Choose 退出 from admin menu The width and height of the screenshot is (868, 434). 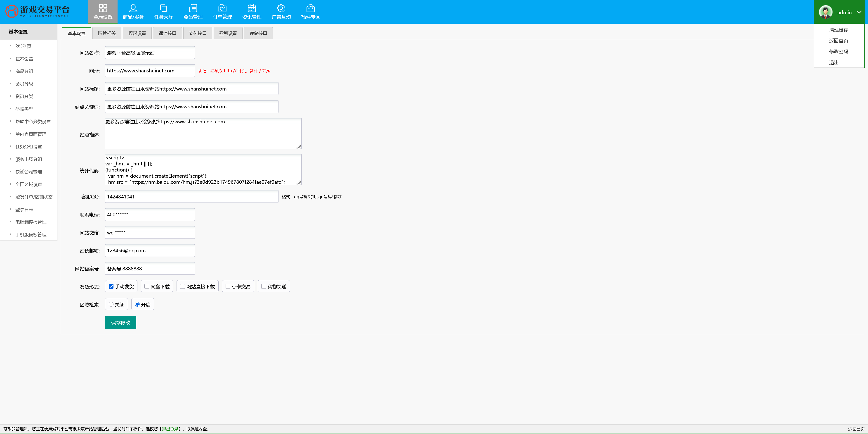(x=834, y=62)
